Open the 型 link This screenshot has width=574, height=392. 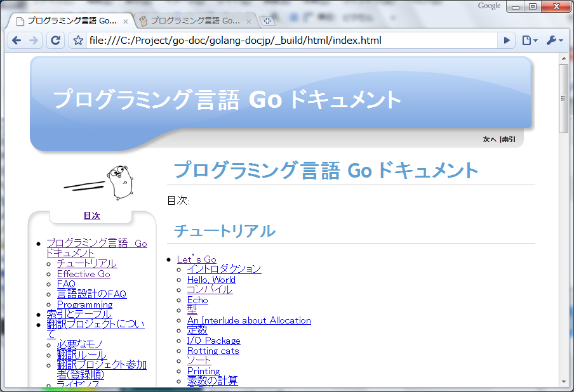click(192, 310)
